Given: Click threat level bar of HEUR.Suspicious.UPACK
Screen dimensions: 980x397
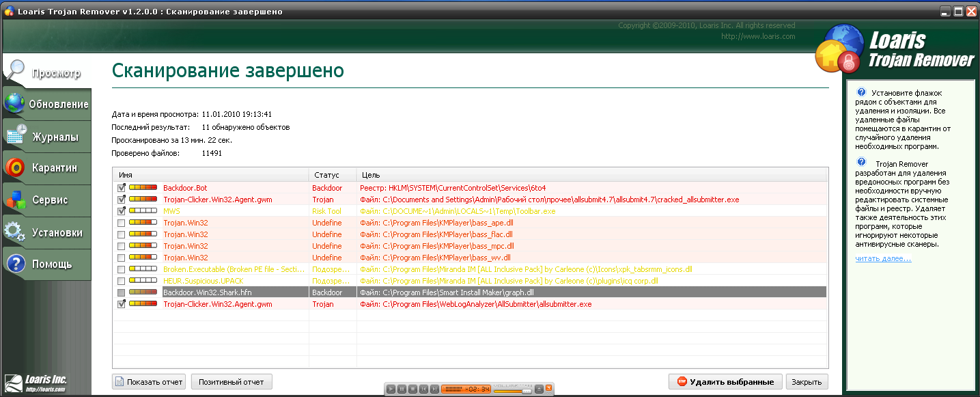Looking at the screenshot, I should click(x=143, y=281).
